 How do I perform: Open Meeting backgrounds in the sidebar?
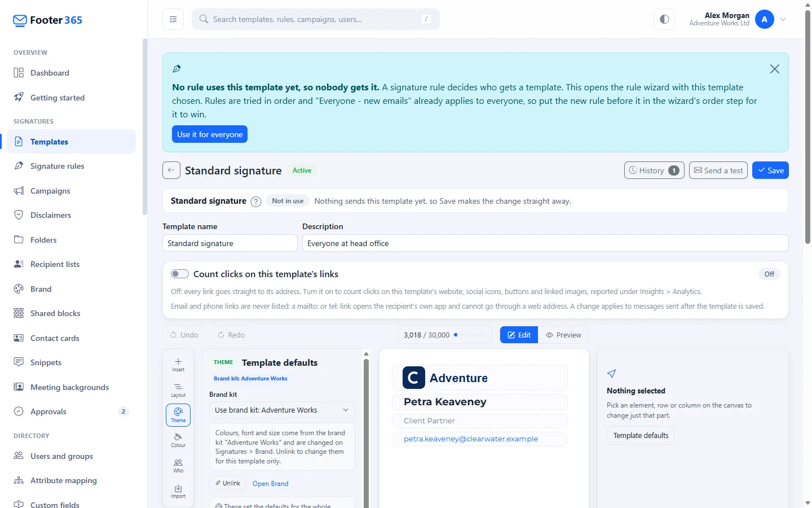[71, 387]
